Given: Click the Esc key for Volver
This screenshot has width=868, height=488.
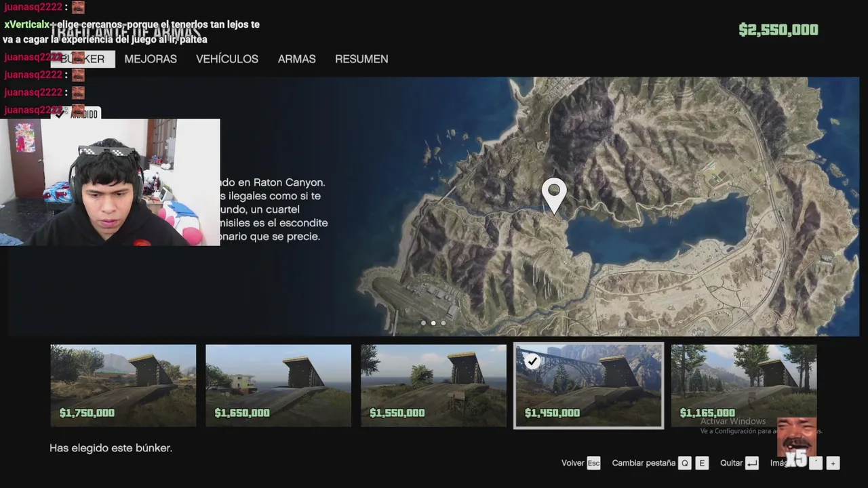Looking at the screenshot, I should 593,463.
